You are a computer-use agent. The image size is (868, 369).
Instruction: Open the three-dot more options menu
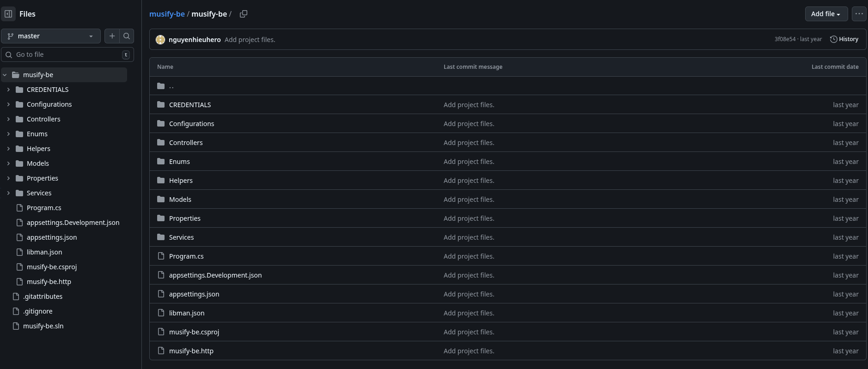tap(859, 14)
